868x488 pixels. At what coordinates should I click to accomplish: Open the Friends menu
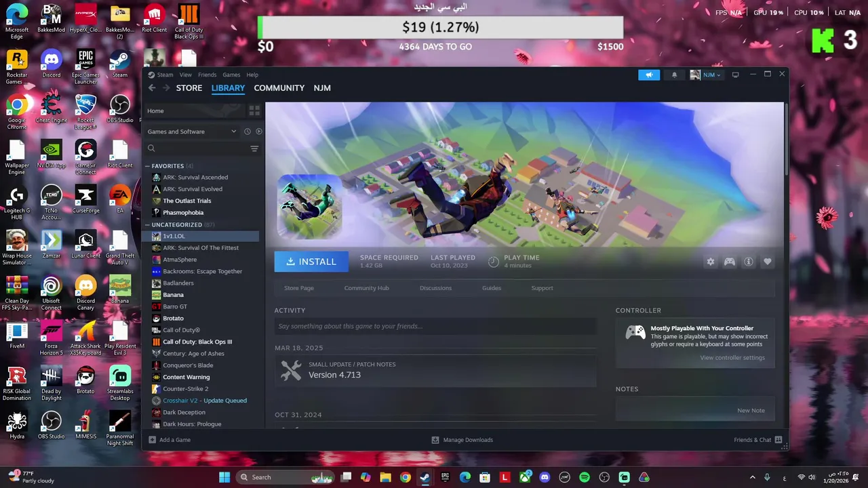click(208, 75)
